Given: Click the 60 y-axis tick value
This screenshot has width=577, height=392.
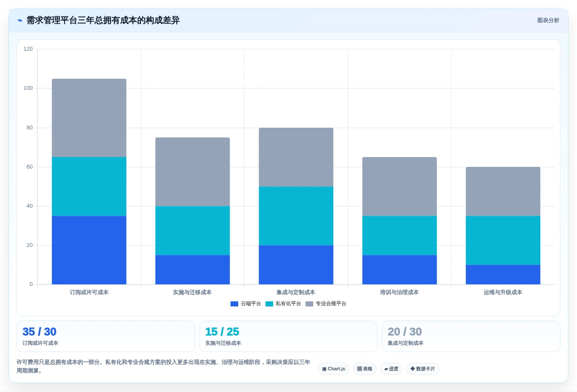Looking at the screenshot, I should 29,167.
